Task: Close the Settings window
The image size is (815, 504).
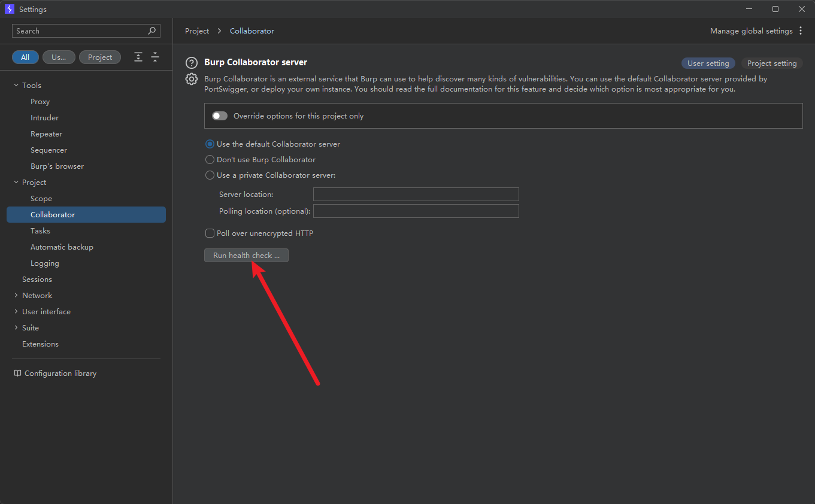Action: point(802,9)
